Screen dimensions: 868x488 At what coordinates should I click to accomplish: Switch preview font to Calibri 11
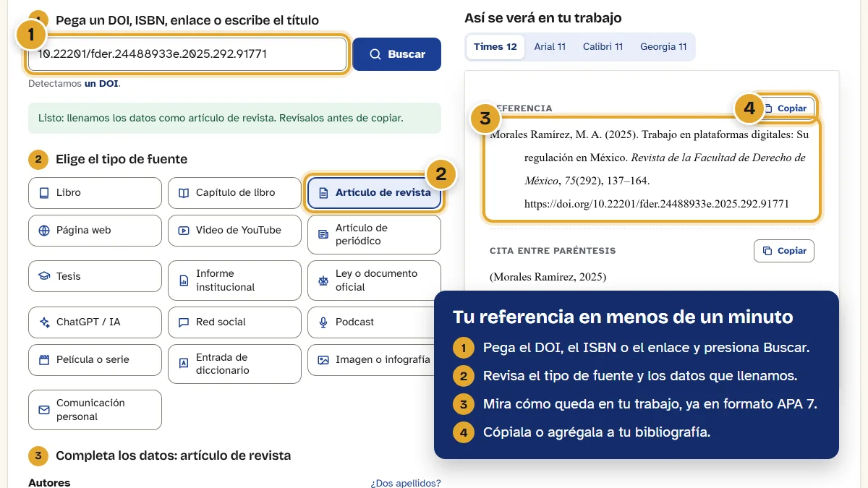pyautogui.click(x=603, y=47)
